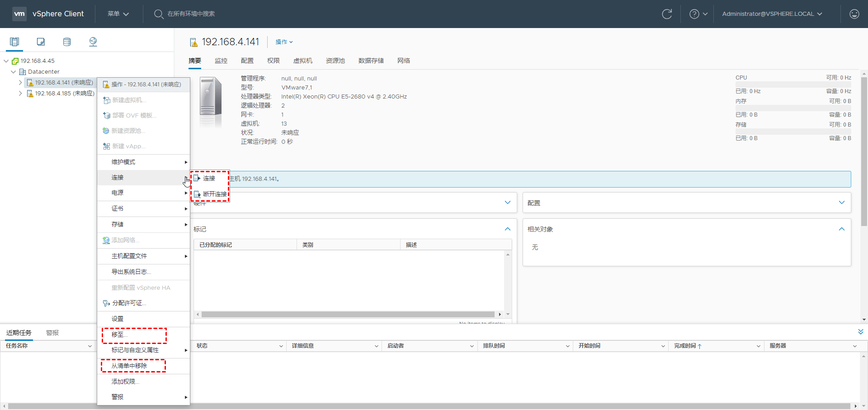This screenshot has width=868, height=410.
Task: Open the 存储 submenu
Action: [x=144, y=225]
